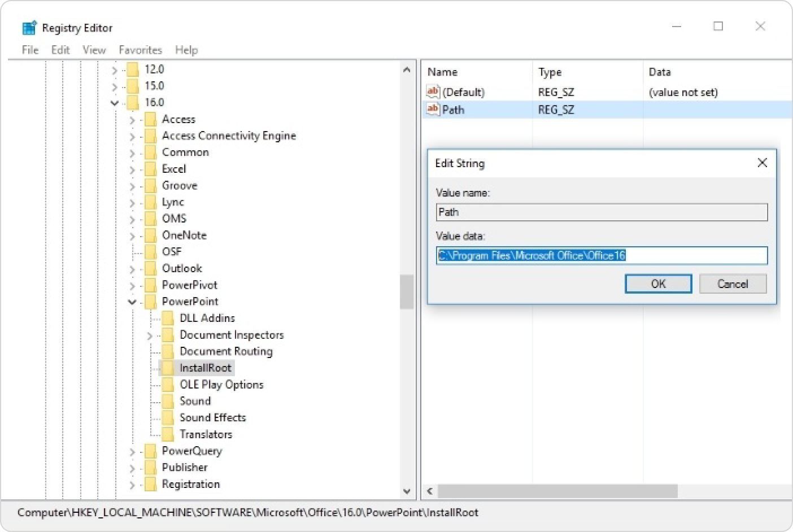This screenshot has height=532, width=793.
Task: Expand the Document Inspectors key
Action: 150,335
